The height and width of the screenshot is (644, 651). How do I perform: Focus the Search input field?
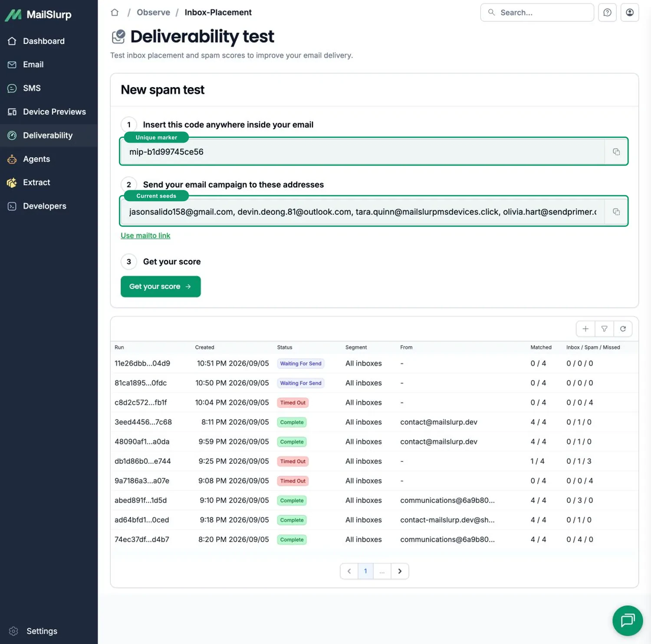[537, 13]
